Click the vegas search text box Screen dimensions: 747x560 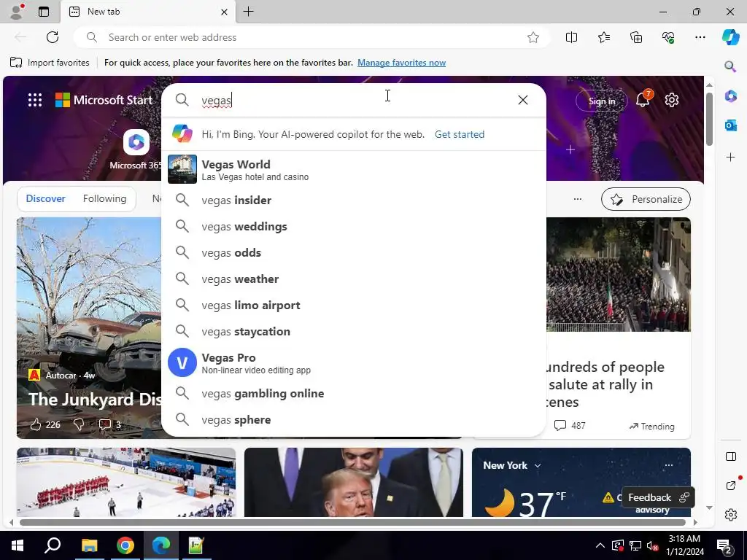click(x=352, y=100)
